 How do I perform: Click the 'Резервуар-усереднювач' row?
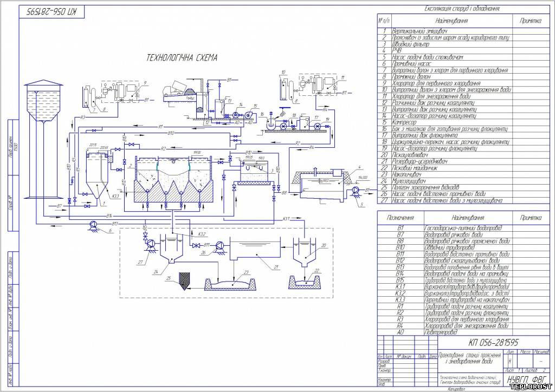point(464,161)
